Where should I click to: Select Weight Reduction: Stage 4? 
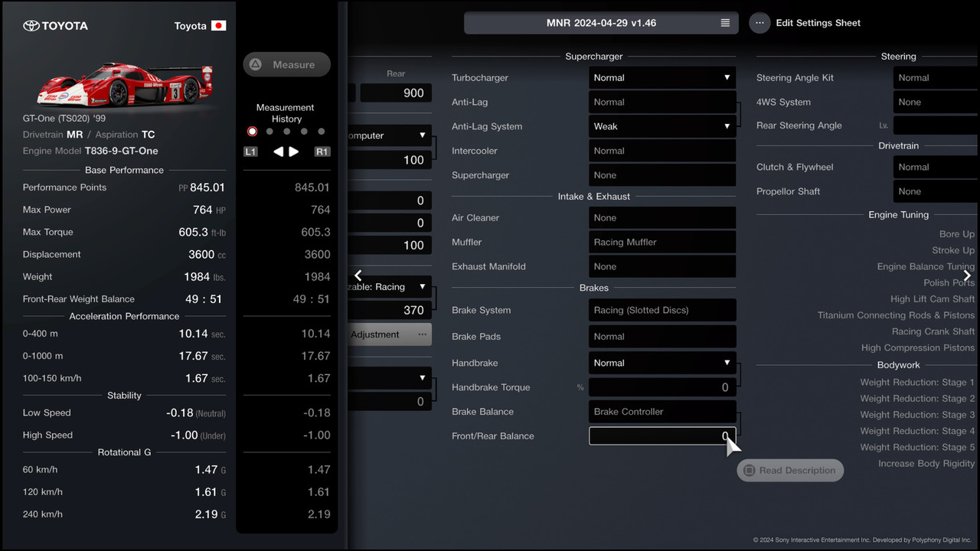coord(917,431)
